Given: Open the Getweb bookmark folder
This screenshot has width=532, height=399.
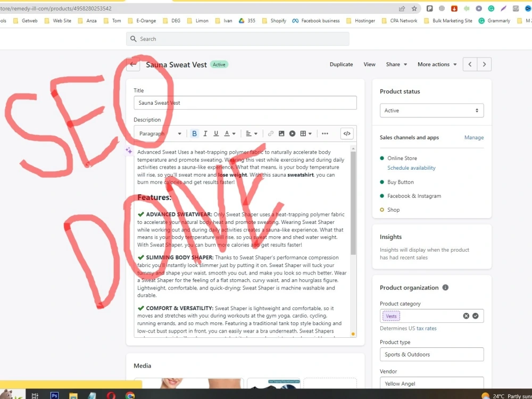Looking at the screenshot, I should pos(25,21).
